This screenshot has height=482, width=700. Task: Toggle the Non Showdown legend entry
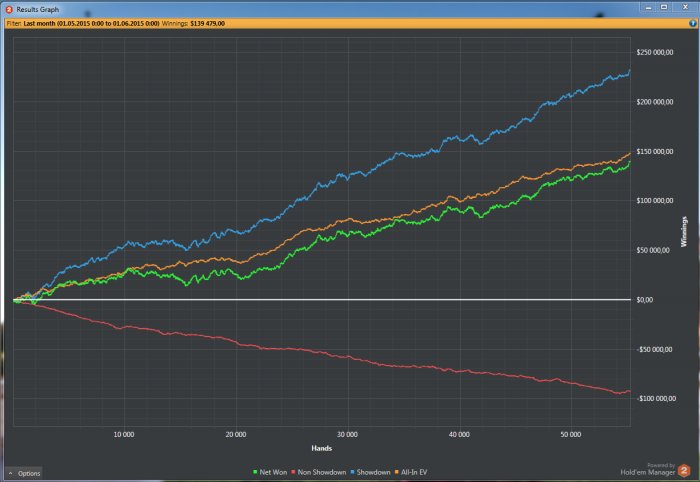click(x=319, y=472)
